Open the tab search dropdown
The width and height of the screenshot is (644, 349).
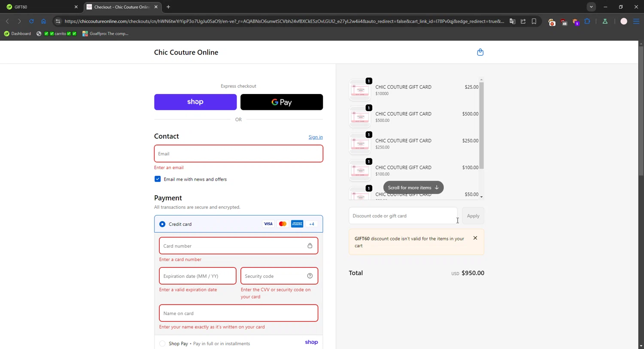click(x=591, y=7)
